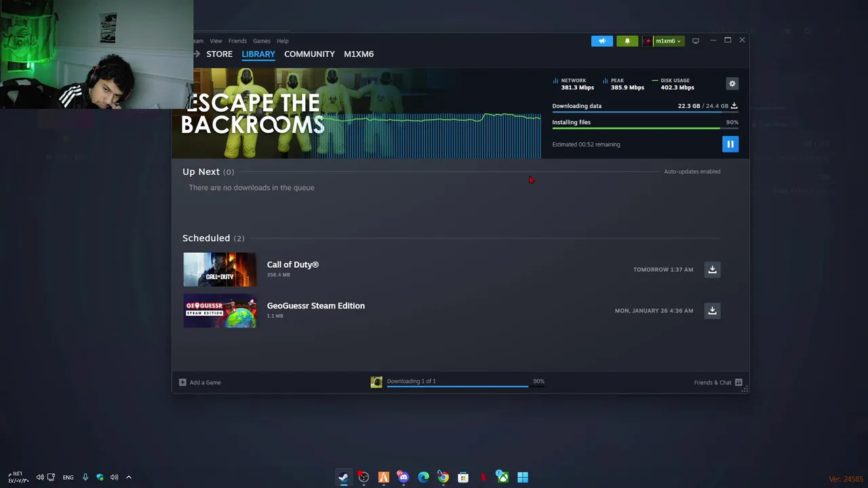Viewport: 868px width, 488px height.
Task: Open the Friends & Chat icon
Action: coord(738,382)
